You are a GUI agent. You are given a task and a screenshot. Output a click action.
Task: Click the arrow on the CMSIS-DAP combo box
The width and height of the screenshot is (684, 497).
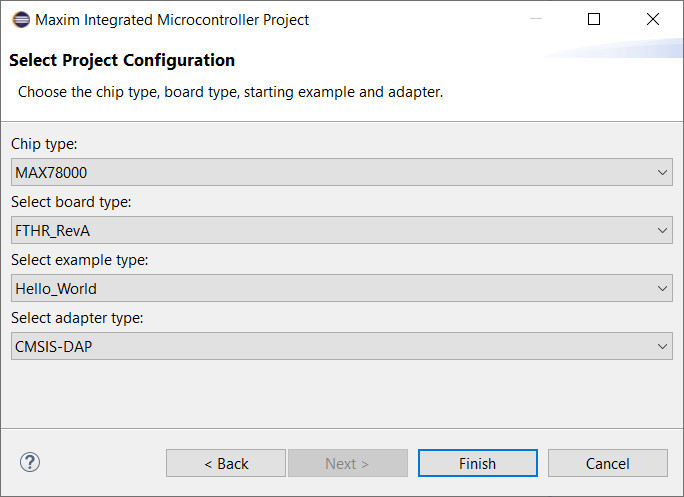click(663, 346)
